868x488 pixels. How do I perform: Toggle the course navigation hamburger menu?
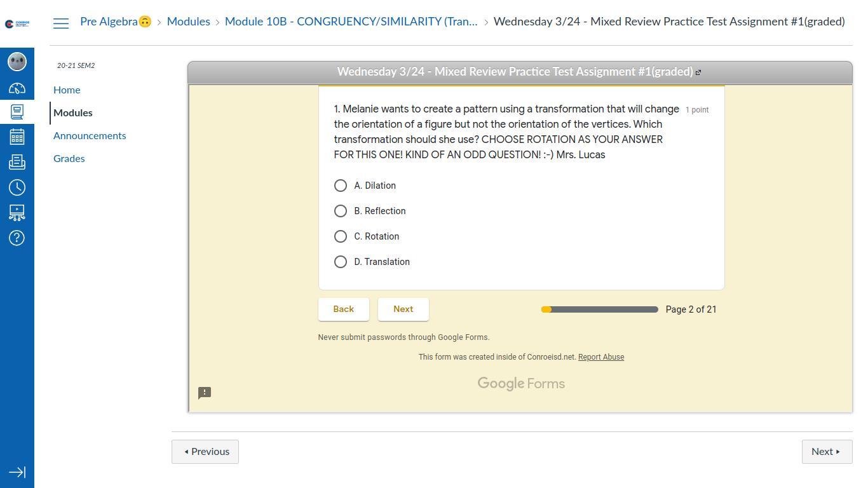(x=61, y=24)
